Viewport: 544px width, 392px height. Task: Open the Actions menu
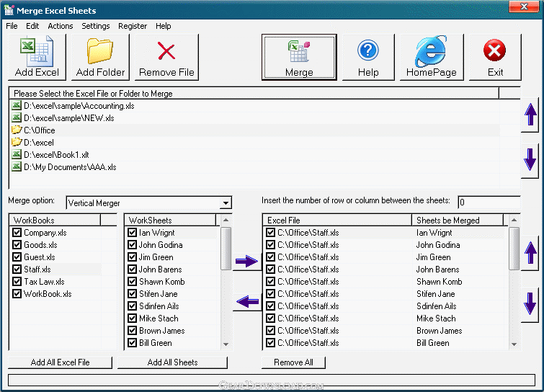click(61, 26)
